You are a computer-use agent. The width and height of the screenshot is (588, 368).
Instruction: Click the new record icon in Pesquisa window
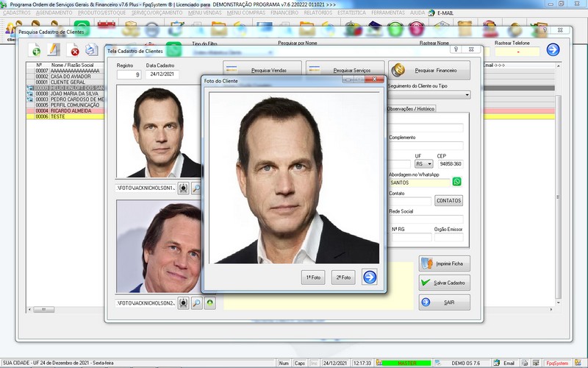[x=35, y=49]
